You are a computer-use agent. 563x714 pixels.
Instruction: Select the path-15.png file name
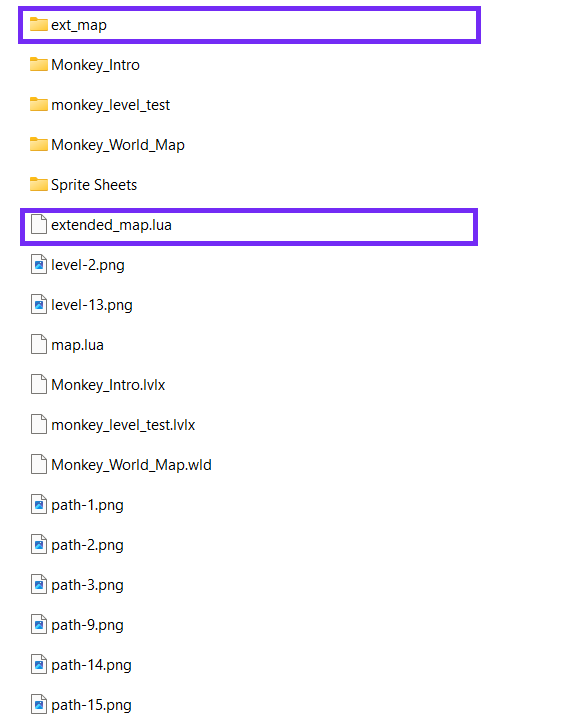pos(91,705)
